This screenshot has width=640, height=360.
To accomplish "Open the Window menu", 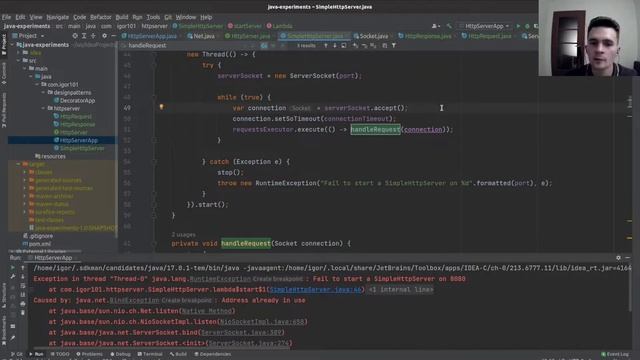I will click(x=186, y=17).
